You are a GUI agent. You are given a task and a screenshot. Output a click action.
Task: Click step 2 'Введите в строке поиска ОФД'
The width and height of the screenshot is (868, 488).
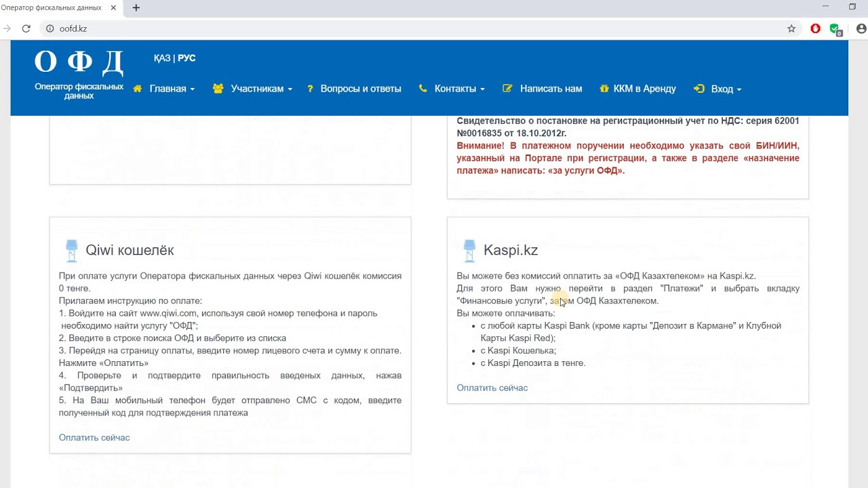(172, 338)
